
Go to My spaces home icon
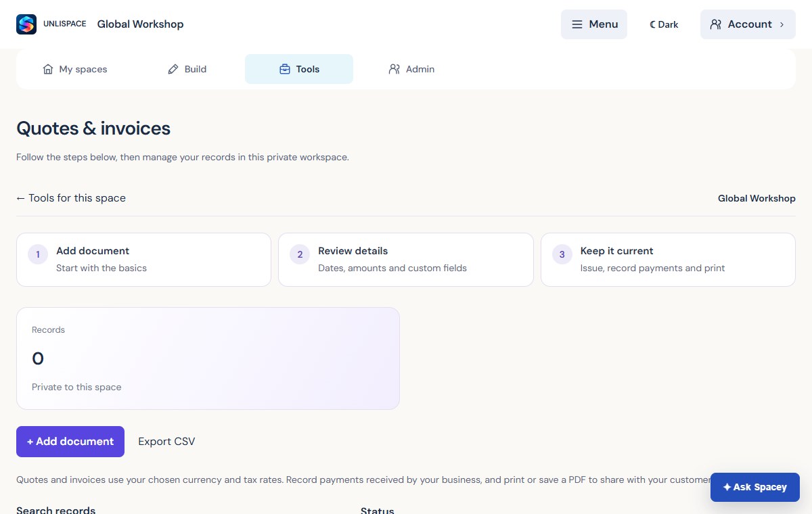coord(48,69)
